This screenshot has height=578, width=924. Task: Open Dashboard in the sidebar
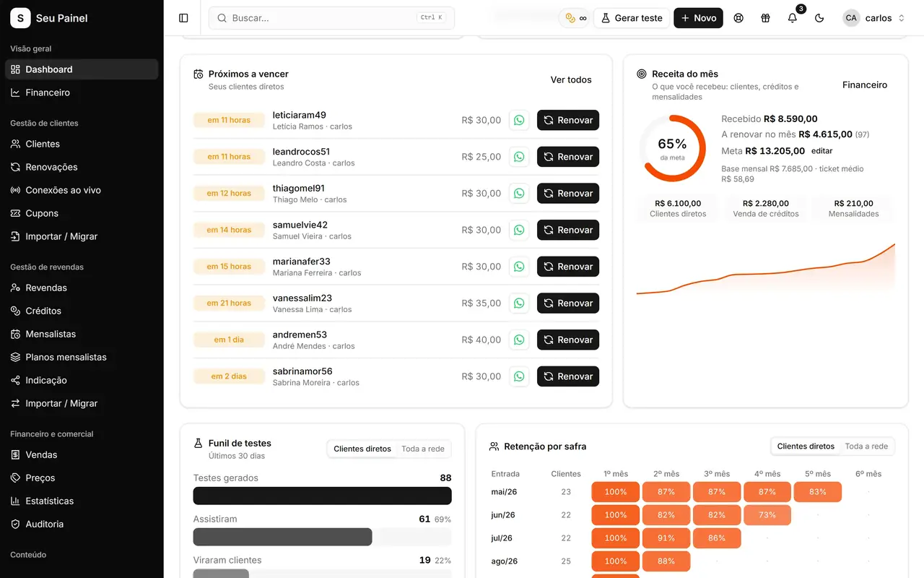82,69
